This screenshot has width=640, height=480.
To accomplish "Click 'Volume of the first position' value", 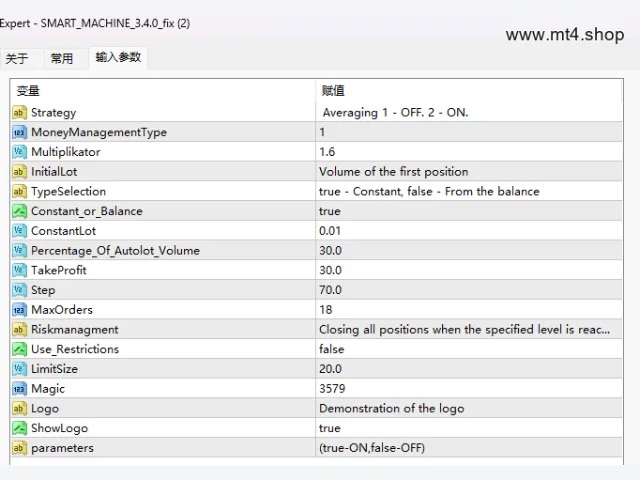I will 393,172.
